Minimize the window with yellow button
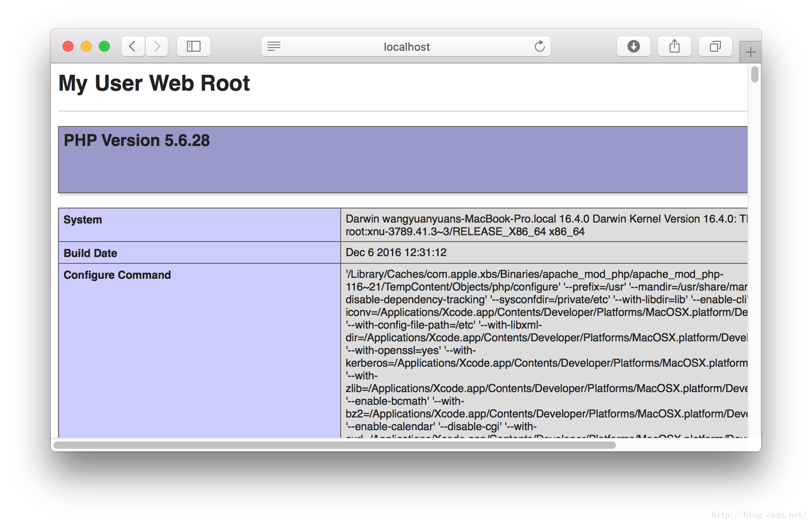The width and height of the screenshot is (812, 524). [86, 46]
